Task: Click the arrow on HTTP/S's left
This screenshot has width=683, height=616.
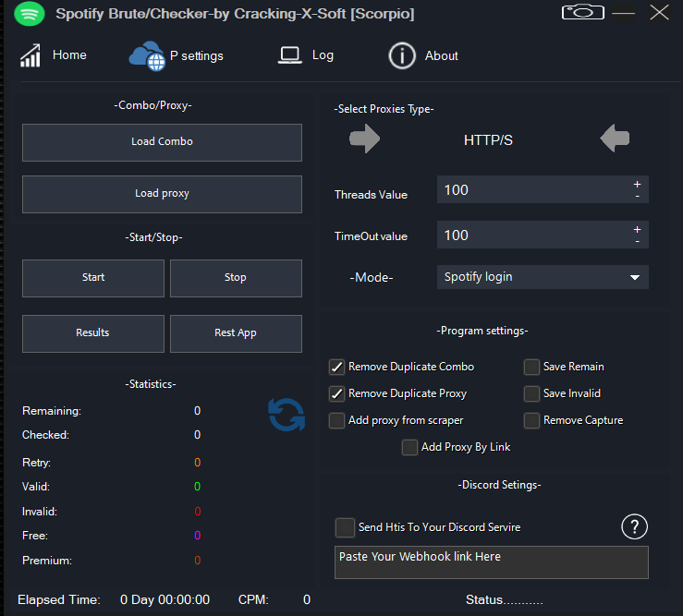Action: [364, 139]
